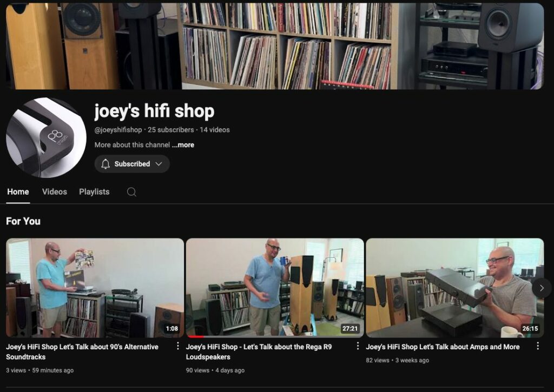The height and width of the screenshot is (392, 554).
Task: Click the For You section heading
Action: [23, 222]
